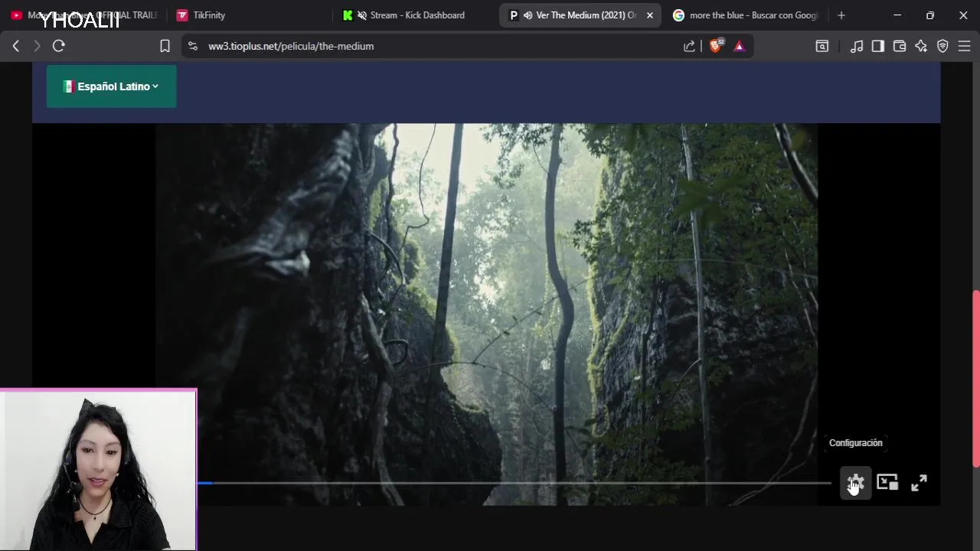
Task: Minimize the browser window
Action: (897, 15)
